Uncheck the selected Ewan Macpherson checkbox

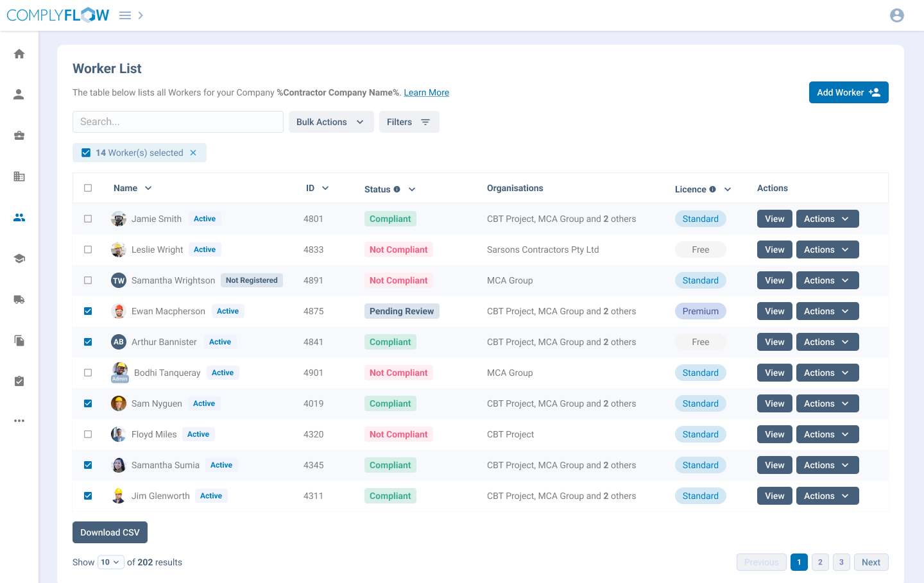point(88,311)
